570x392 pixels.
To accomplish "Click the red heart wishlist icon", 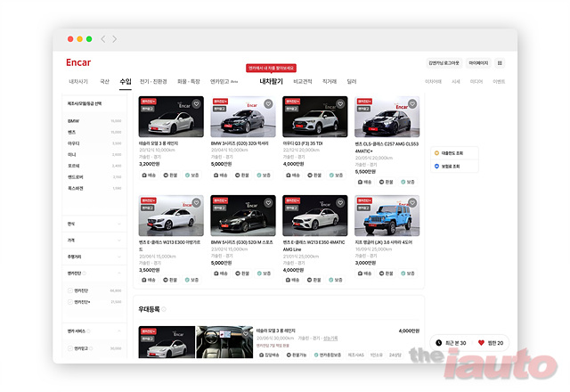I will (x=481, y=342).
